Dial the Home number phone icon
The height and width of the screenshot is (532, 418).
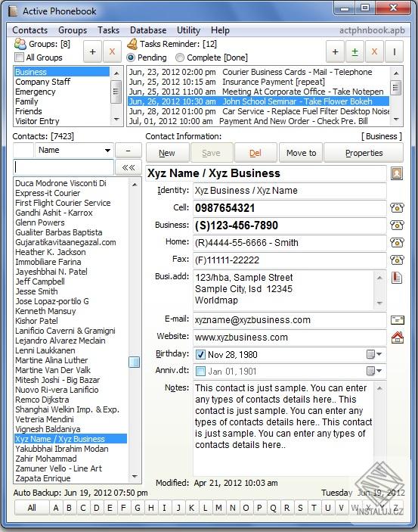click(397, 243)
